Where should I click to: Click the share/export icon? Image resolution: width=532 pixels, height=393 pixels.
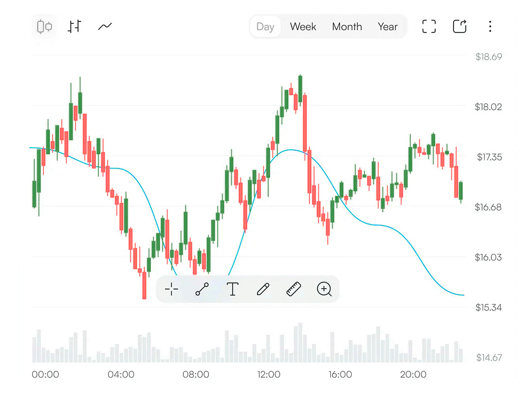click(460, 26)
